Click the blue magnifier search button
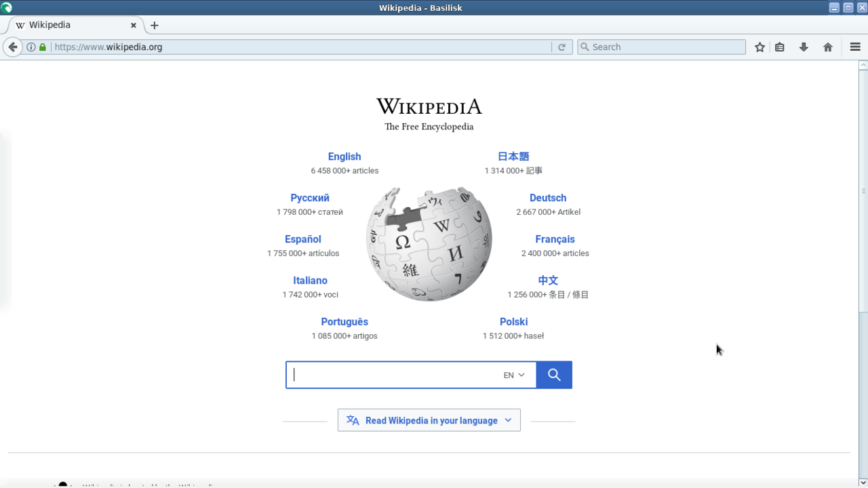The width and height of the screenshot is (868, 488). pyautogui.click(x=554, y=375)
